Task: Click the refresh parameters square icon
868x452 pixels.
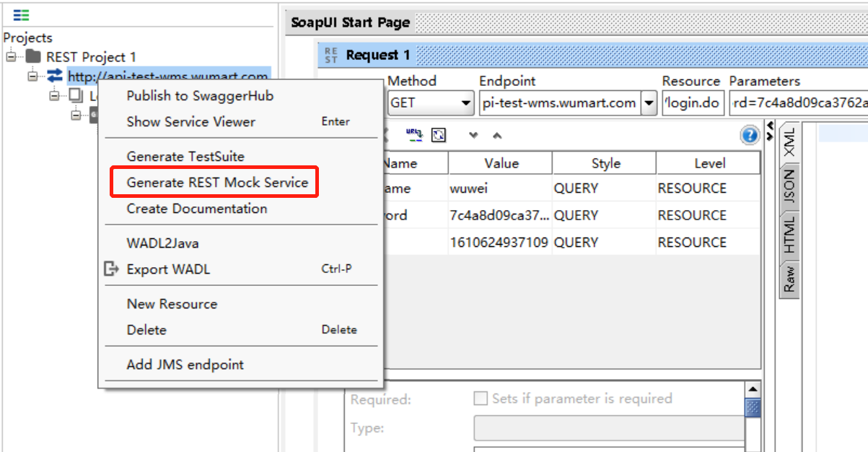Action: coord(439,134)
